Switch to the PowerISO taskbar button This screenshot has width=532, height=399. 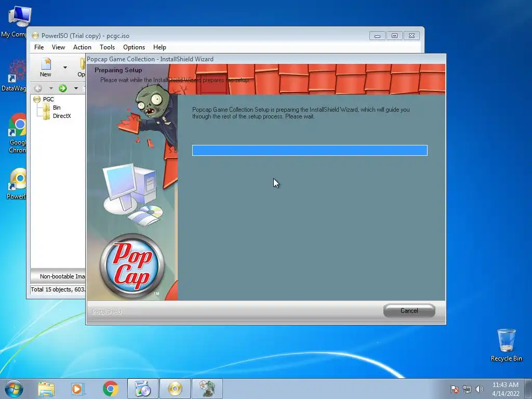point(175,389)
